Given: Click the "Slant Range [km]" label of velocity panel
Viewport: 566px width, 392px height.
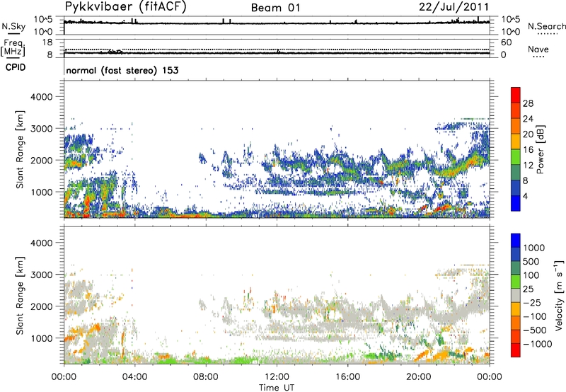Looking at the screenshot, I should pyautogui.click(x=20, y=295).
